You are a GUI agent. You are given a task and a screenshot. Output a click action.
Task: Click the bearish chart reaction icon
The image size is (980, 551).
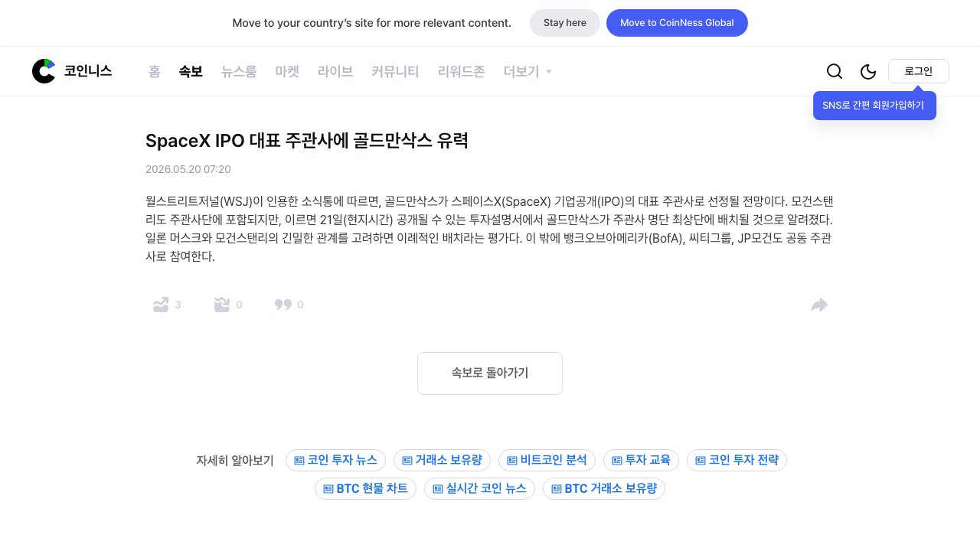pos(222,305)
